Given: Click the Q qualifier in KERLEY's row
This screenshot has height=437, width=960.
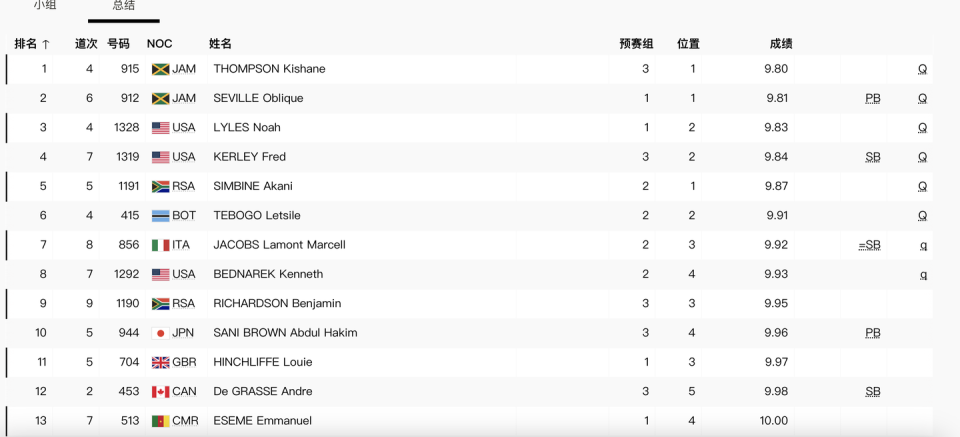Looking at the screenshot, I should point(922,157).
